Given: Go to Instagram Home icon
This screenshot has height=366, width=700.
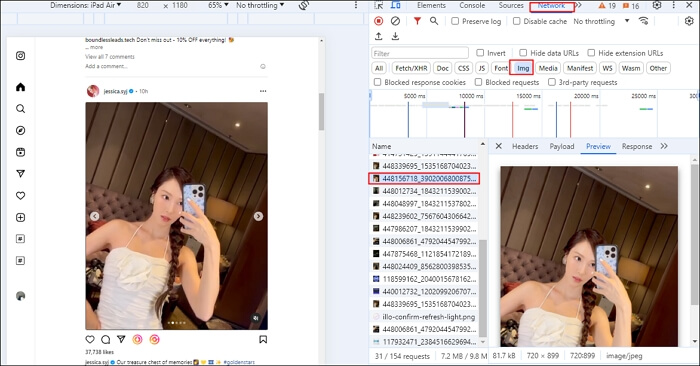Looking at the screenshot, I should [x=21, y=87].
